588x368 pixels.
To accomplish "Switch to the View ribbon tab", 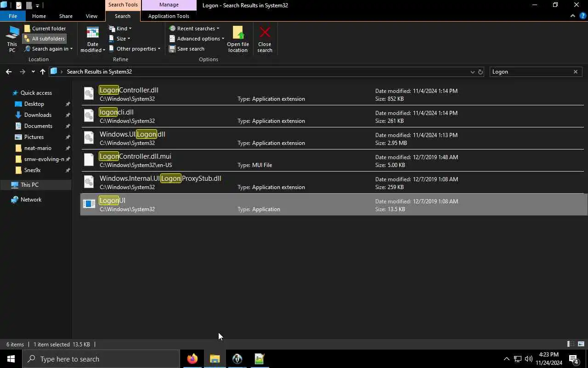I will click(x=91, y=16).
